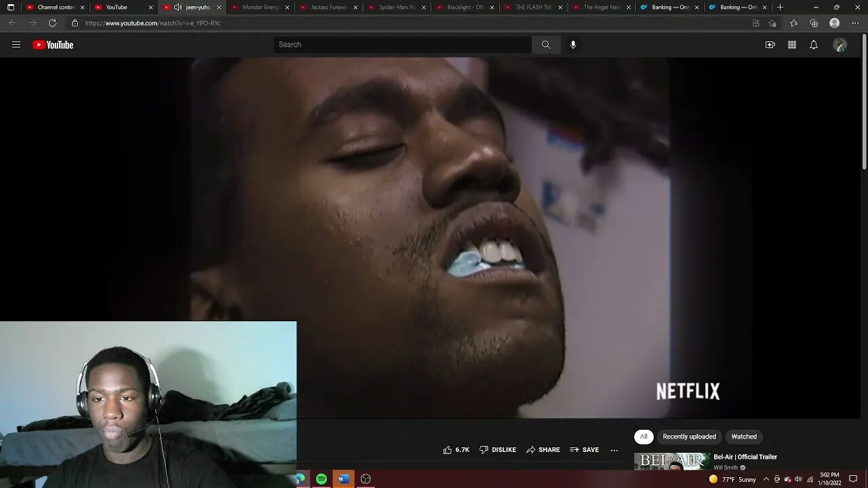Open browser Collections icon
This screenshot has height=488, width=868.
[814, 23]
